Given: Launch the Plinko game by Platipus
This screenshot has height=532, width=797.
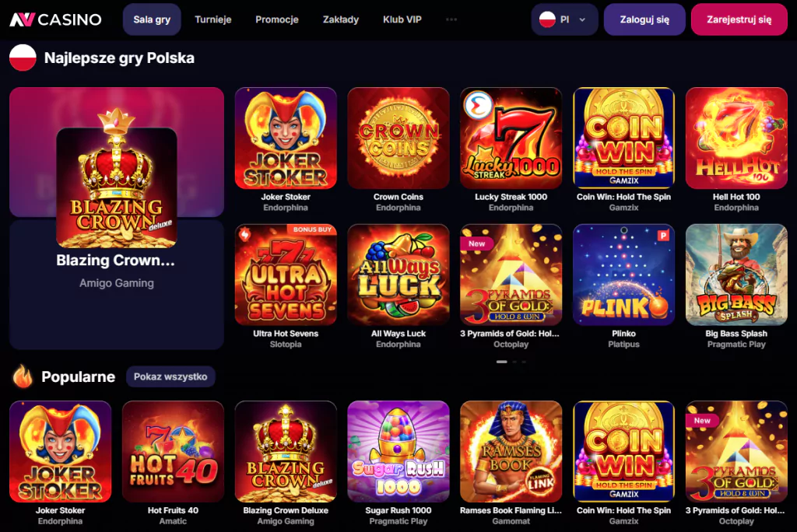Looking at the screenshot, I should (624, 275).
